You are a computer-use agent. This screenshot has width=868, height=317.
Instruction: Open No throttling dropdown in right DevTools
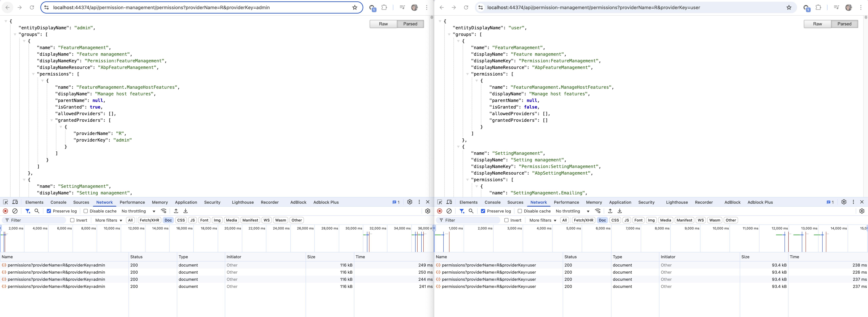click(573, 211)
